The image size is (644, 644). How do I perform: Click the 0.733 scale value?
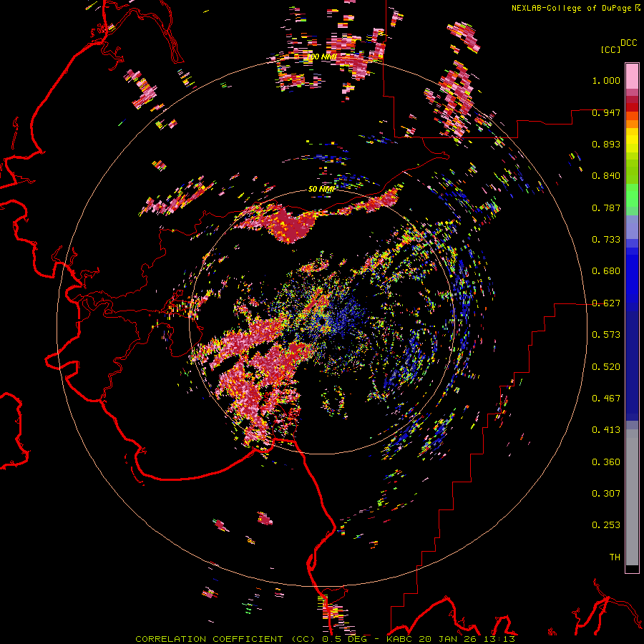pyautogui.click(x=606, y=240)
